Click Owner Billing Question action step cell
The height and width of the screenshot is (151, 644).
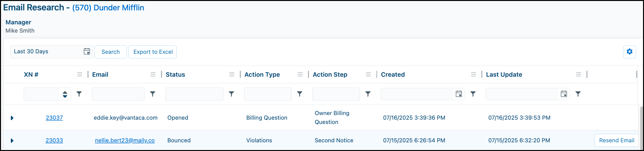pos(332,117)
